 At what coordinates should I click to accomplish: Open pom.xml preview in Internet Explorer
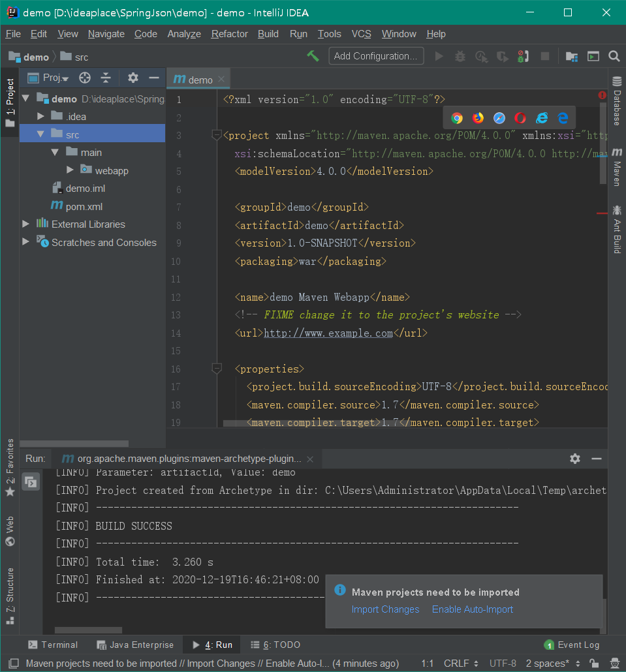[x=542, y=118]
